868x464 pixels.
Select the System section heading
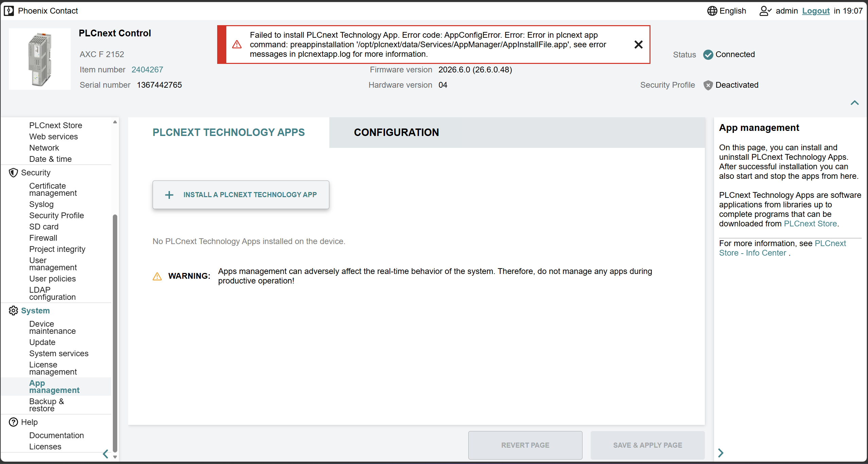pyautogui.click(x=35, y=311)
